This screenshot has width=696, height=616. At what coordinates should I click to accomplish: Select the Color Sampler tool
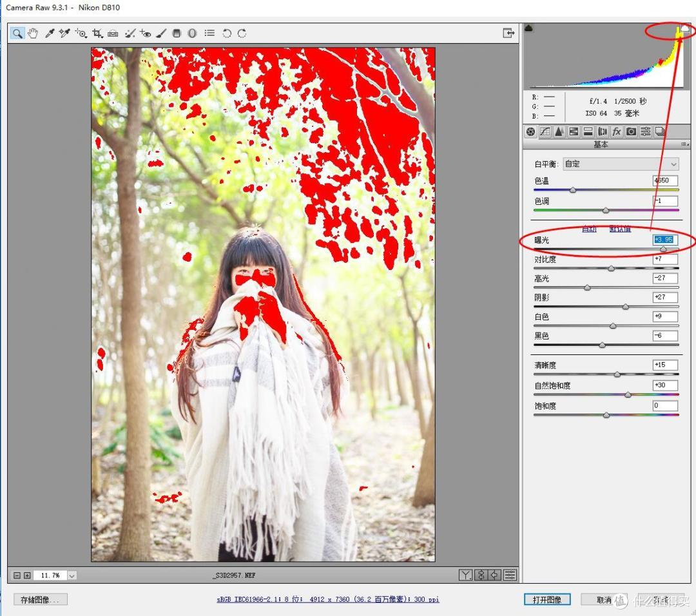tap(64, 34)
